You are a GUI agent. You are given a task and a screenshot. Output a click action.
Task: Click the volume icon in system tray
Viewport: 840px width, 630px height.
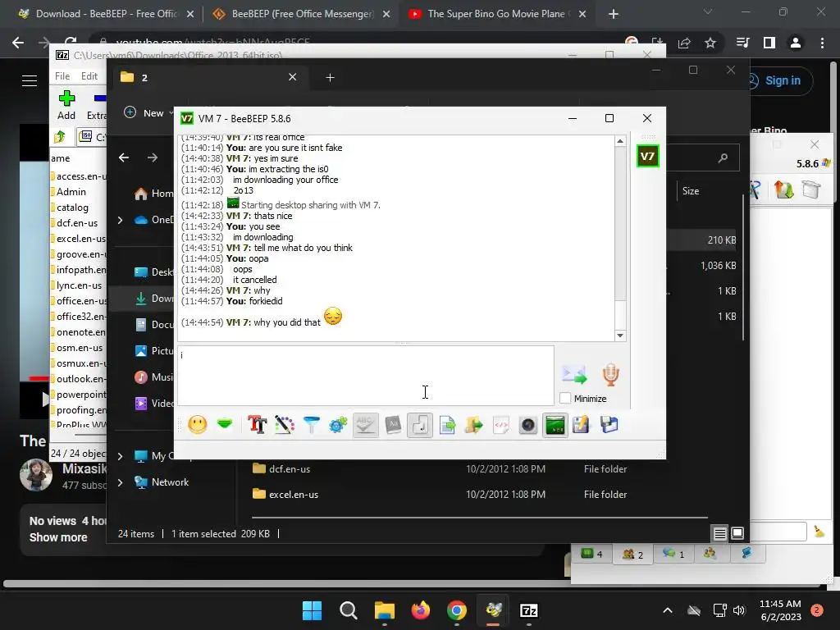point(739,610)
